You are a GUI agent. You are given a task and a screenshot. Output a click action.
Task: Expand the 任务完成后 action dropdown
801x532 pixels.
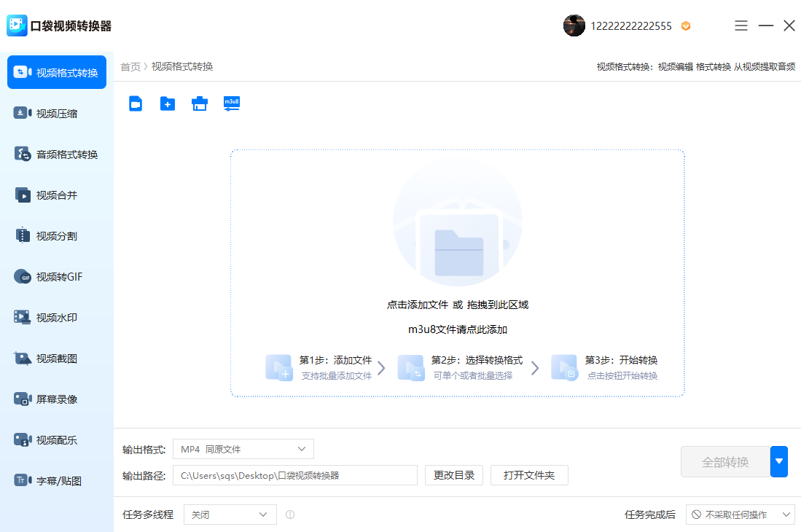coord(741,514)
